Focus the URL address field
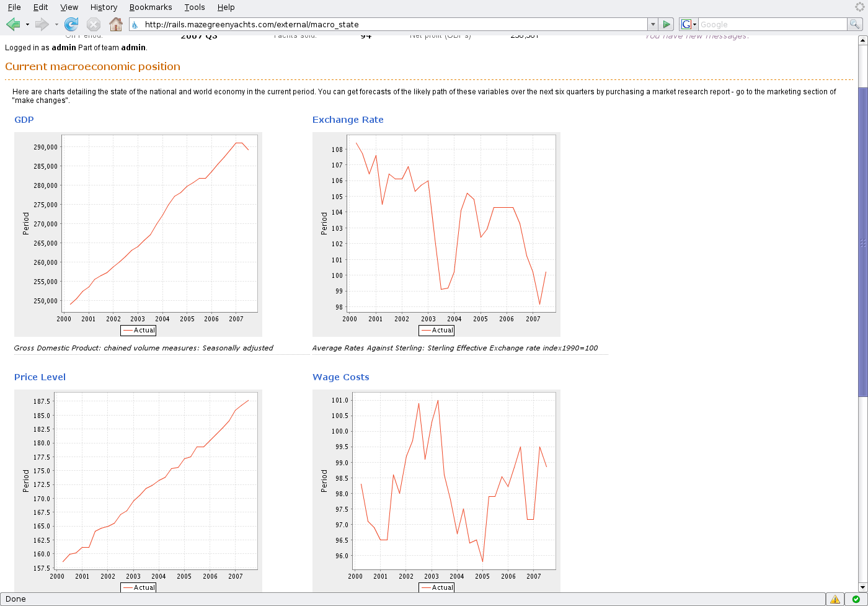This screenshot has width=868, height=606. [394, 25]
